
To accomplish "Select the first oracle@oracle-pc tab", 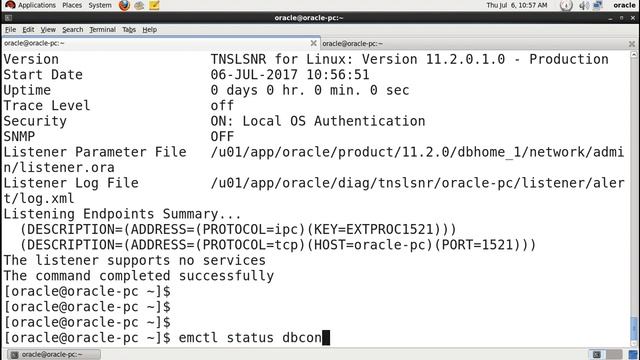I will (x=160, y=43).
